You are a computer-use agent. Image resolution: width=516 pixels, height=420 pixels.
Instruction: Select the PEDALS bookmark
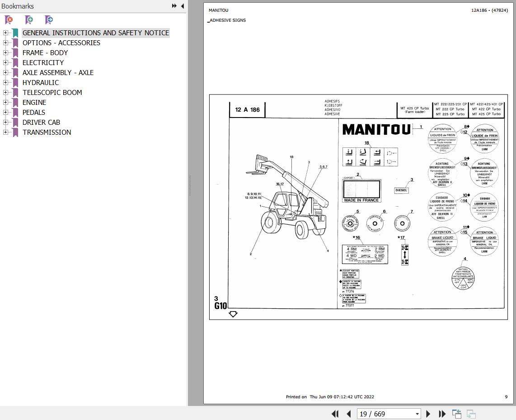33,112
